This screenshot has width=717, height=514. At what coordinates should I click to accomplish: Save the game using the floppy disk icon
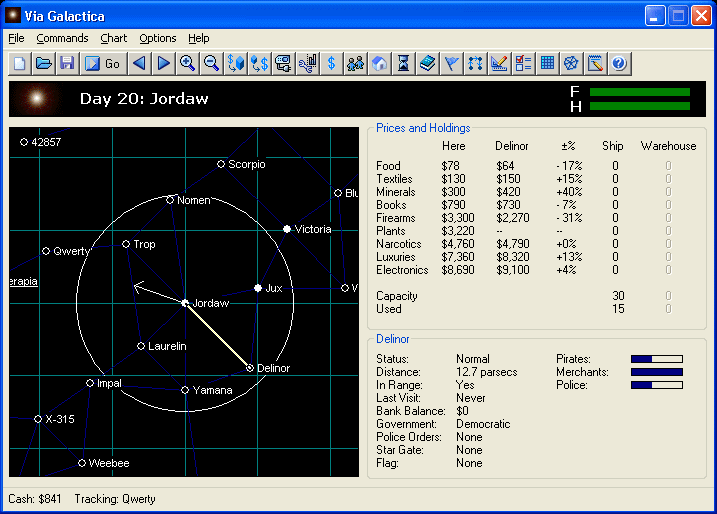(x=67, y=63)
